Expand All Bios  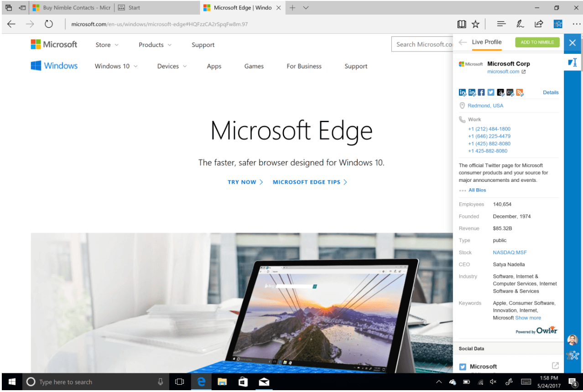point(477,190)
